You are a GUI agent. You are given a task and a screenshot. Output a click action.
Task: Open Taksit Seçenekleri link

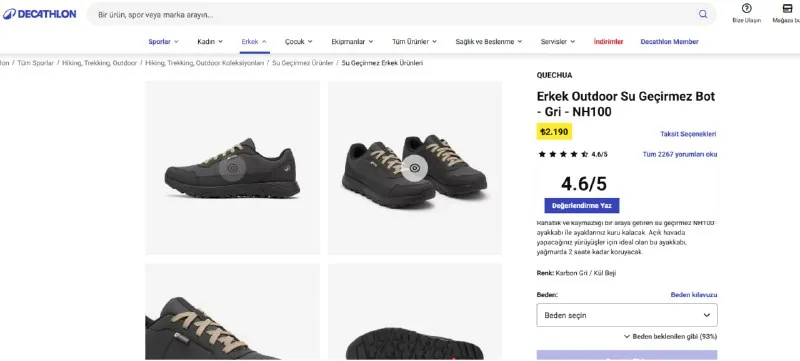click(x=688, y=134)
